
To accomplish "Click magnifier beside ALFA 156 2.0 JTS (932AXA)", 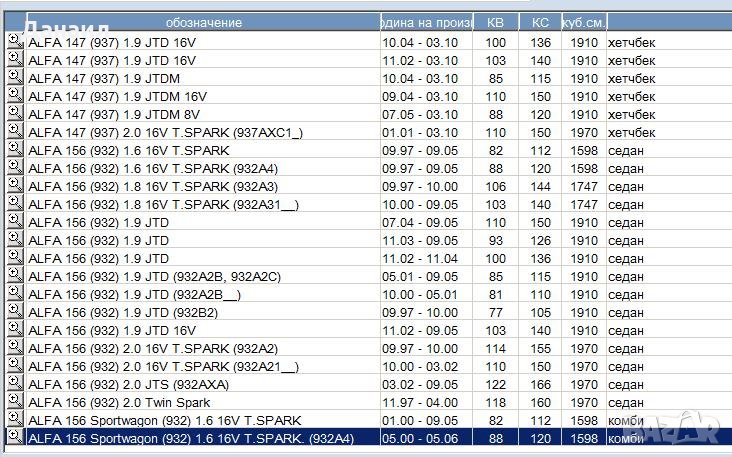I will [x=14, y=383].
